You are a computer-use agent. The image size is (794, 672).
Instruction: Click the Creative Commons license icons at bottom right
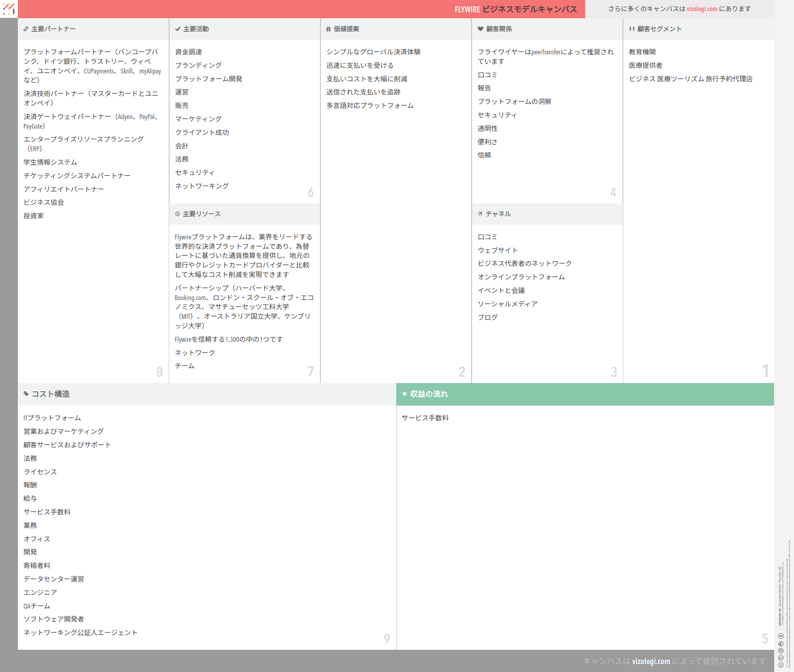point(781,651)
